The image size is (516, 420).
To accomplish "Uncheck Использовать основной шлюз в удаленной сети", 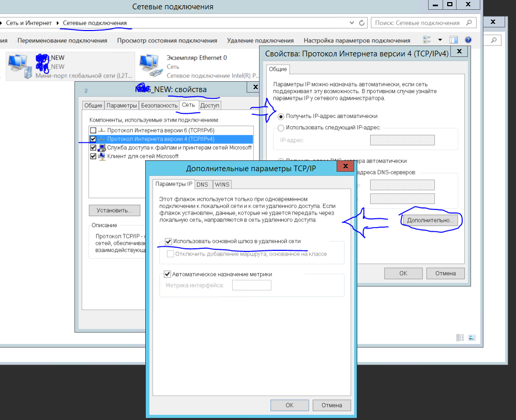I will (168, 242).
